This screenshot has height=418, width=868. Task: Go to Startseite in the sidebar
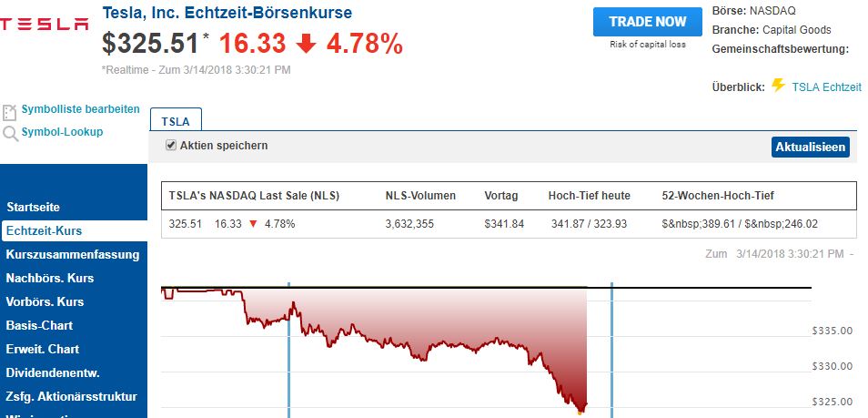tap(33, 208)
